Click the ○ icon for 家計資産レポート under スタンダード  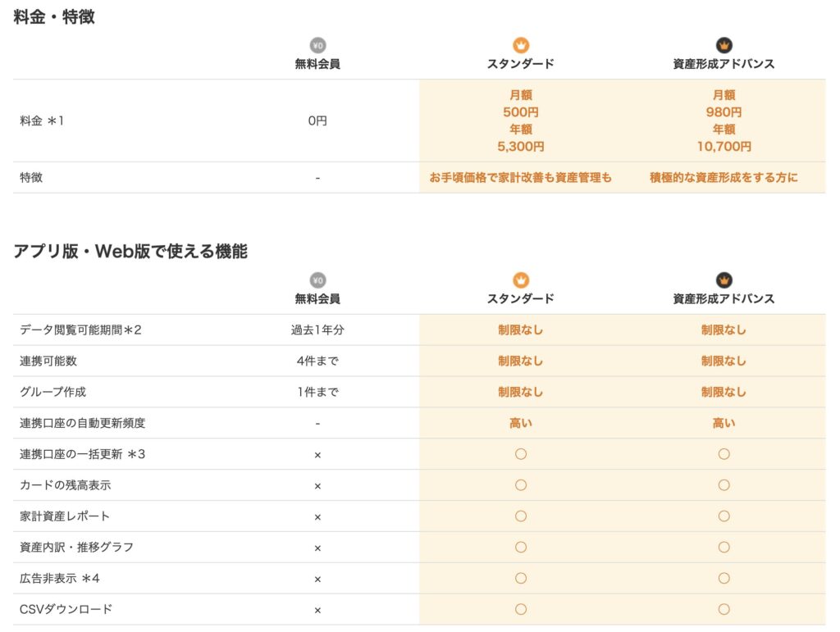point(521,516)
